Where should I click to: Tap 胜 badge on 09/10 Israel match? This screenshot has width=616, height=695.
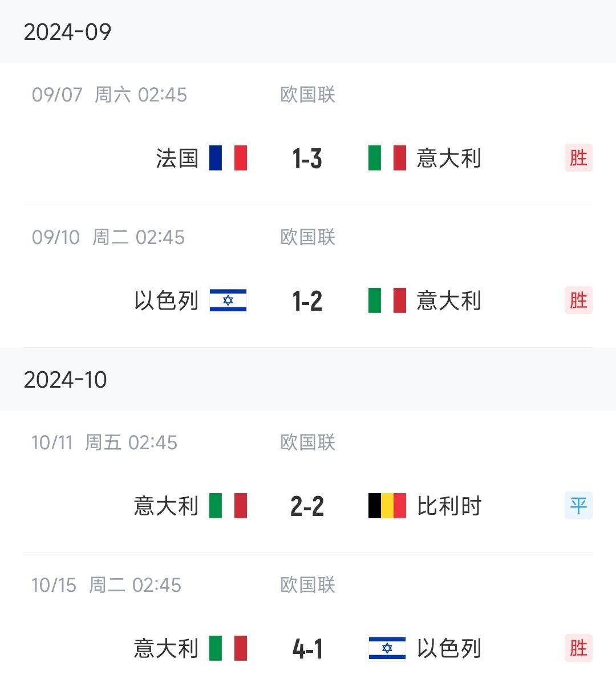[x=578, y=300]
